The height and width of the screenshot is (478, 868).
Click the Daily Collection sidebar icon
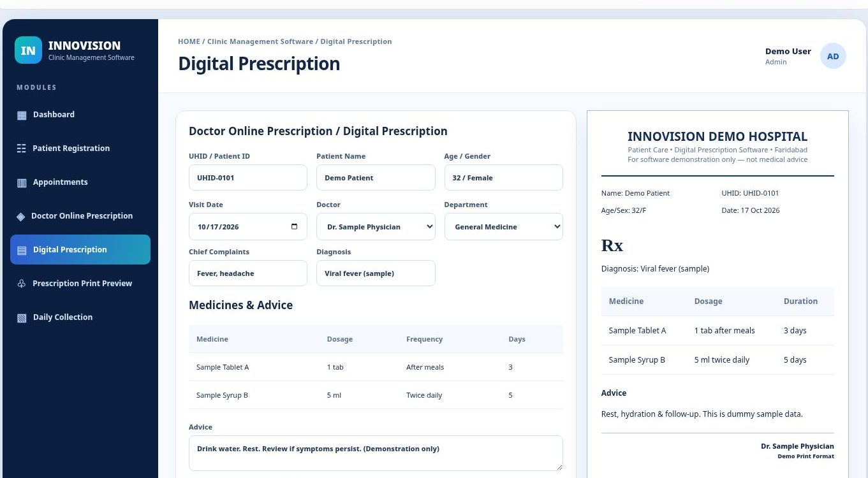tap(22, 317)
